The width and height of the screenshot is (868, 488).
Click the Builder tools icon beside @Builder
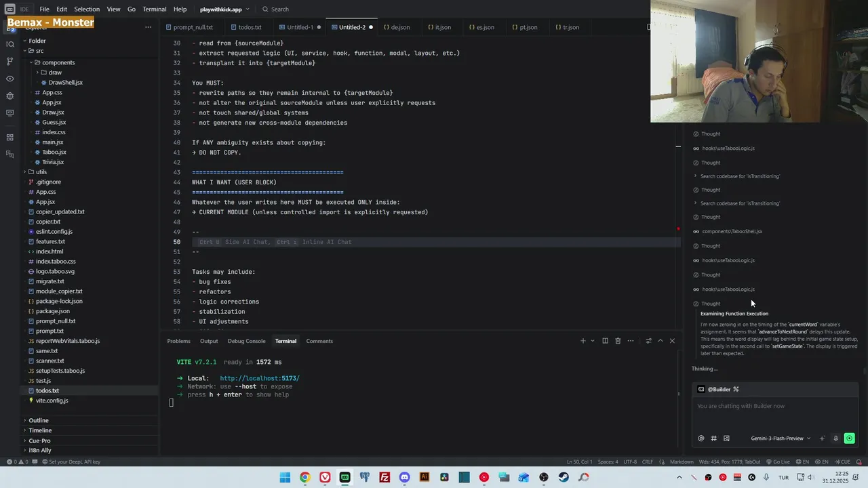pyautogui.click(x=736, y=389)
